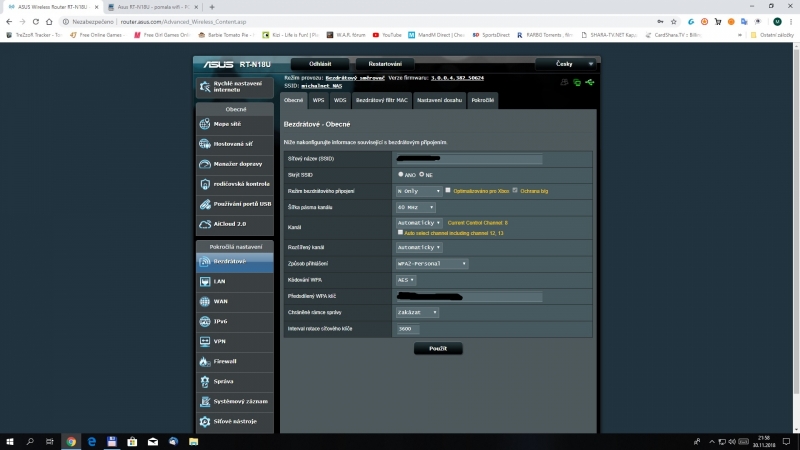The image size is (800, 450).
Task: Open the WPA2-Personal authentication dropdown
Action: [432, 264]
